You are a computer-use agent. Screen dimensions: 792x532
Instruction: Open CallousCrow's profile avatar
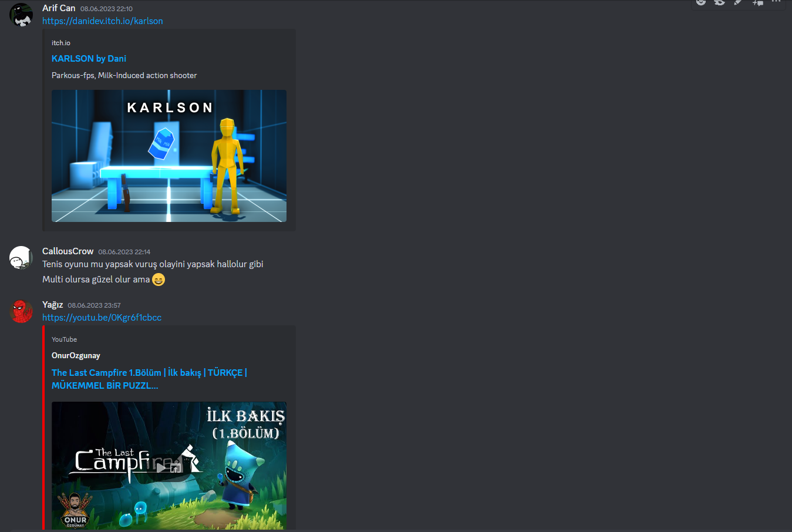tap(21, 258)
